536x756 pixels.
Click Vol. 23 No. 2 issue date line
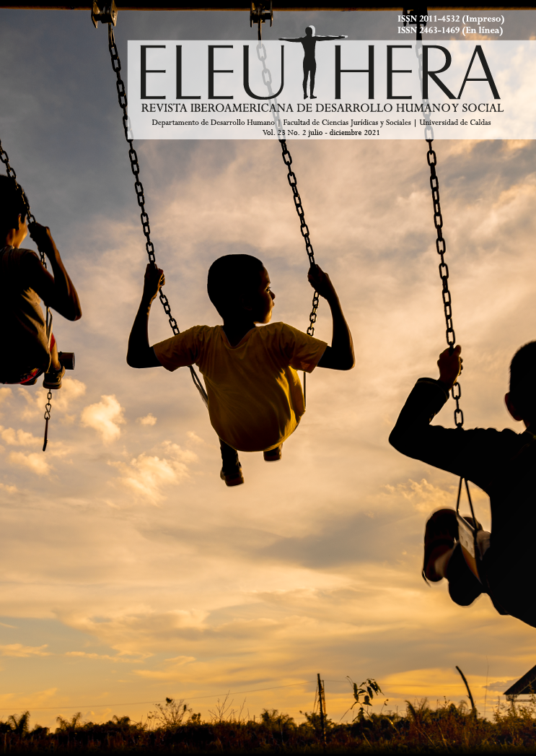pyautogui.click(x=322, y=133)
